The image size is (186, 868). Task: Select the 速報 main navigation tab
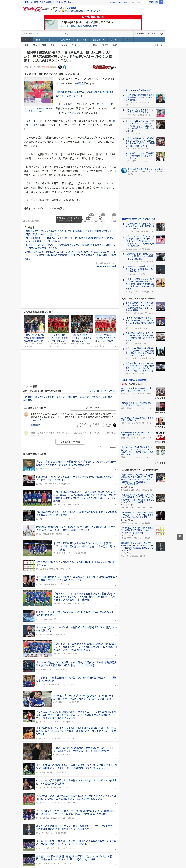point(38,40)
